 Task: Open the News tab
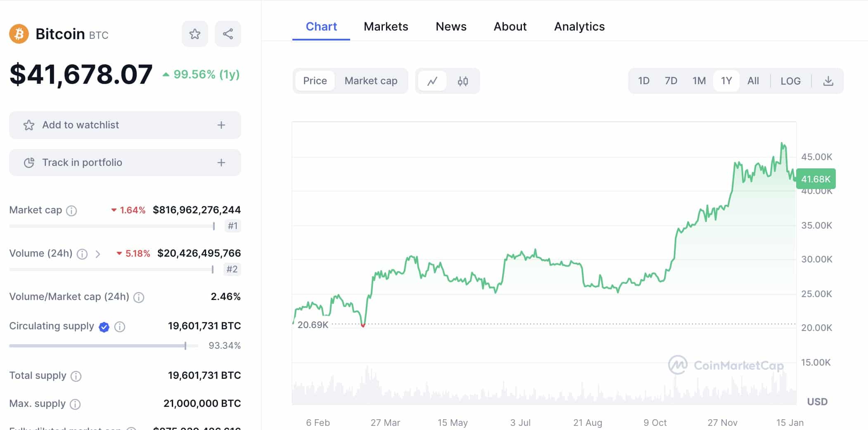[451, 27]
